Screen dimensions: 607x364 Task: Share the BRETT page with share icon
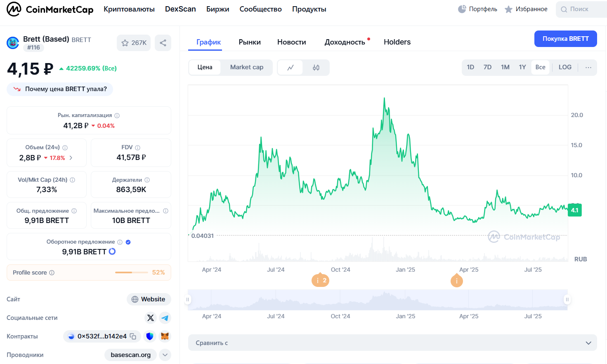pos(163,43)
